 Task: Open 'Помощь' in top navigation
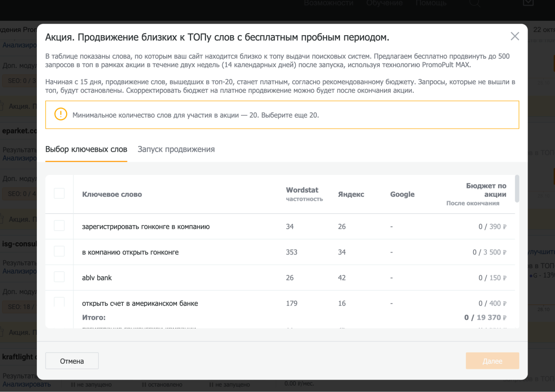(x=431, y=3)
